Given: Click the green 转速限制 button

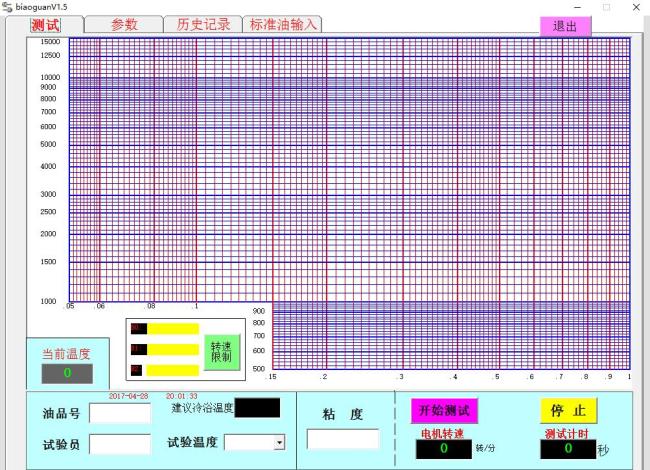Looking at the screenshot, I should click(x=222, y=352).
